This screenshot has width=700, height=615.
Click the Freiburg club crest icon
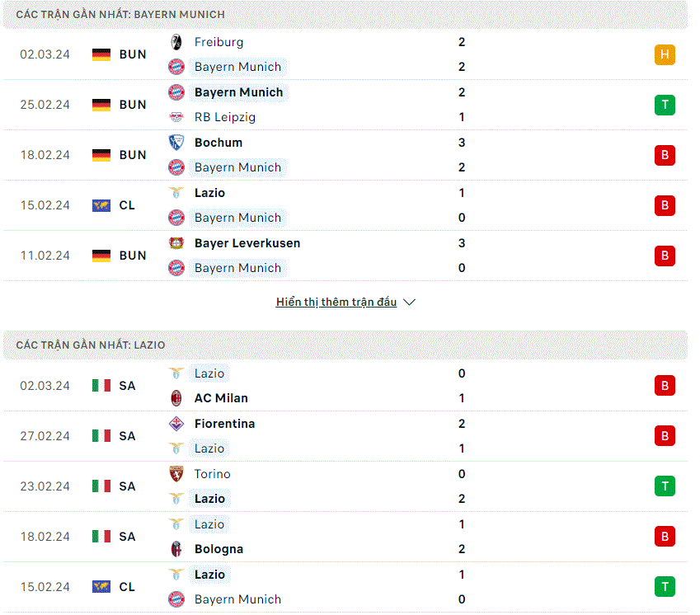(x=176, y=42)
